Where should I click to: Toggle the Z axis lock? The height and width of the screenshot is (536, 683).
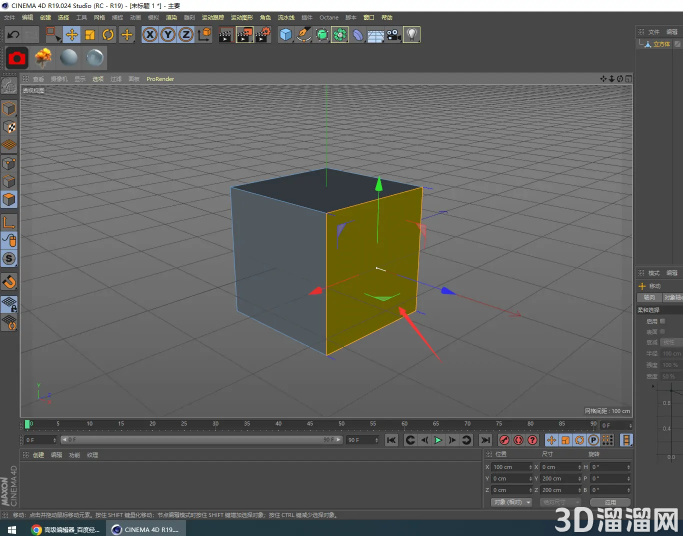point(186,34)
